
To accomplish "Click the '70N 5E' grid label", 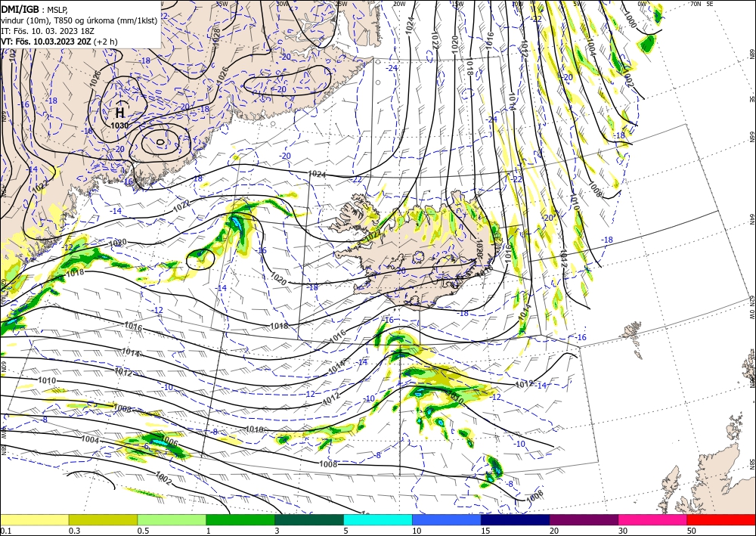I will pyautogui.click(x=702, y=4).
